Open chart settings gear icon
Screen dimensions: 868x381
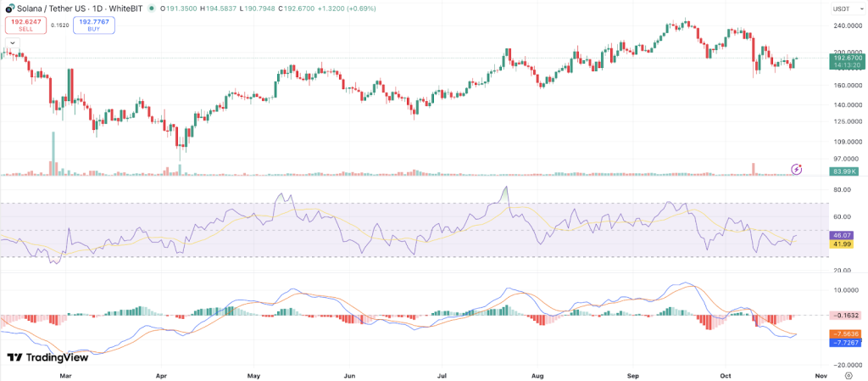(847, 373)
